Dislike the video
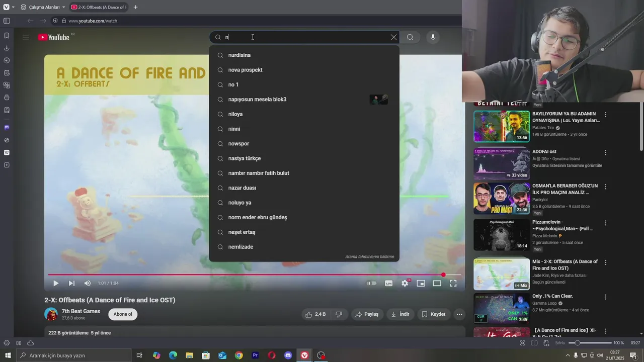The height and width of the screenshot is (362, 644). coord(339,314)
